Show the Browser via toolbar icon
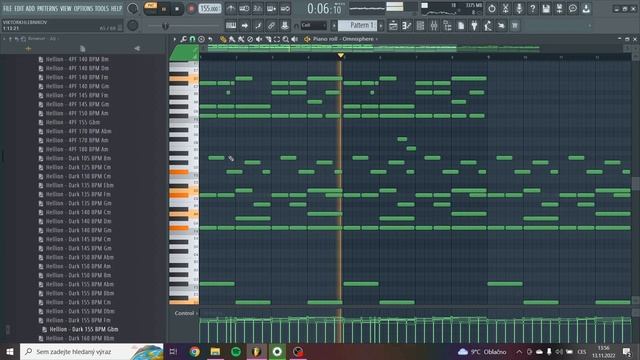The height and width of the screenshot is (360, 640). click(x=447, y=26)
